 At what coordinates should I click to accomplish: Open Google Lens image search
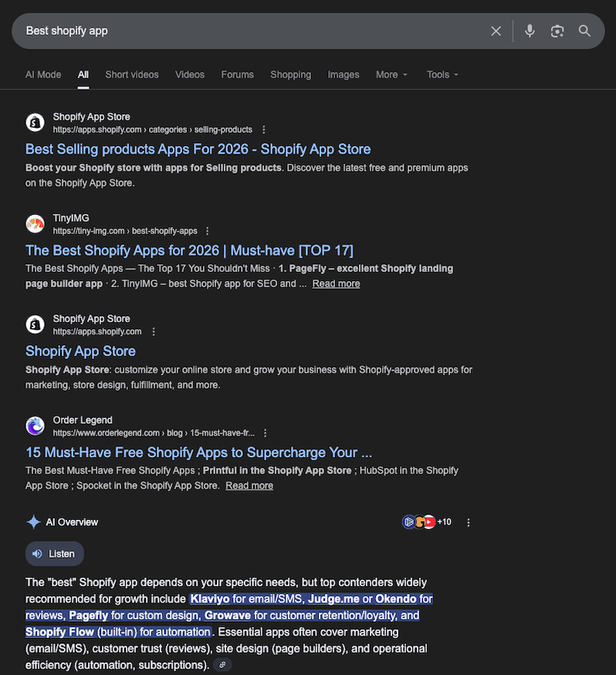click(557, 31)
